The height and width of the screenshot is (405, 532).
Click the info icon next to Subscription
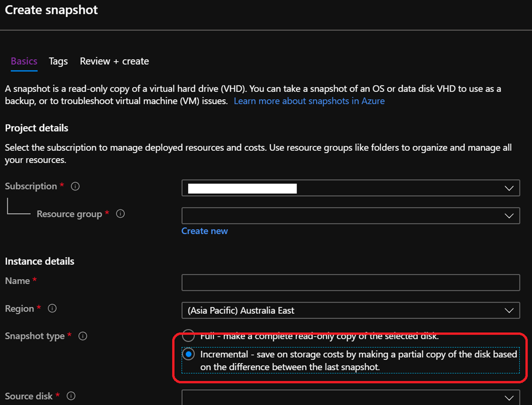pos(75,187)
